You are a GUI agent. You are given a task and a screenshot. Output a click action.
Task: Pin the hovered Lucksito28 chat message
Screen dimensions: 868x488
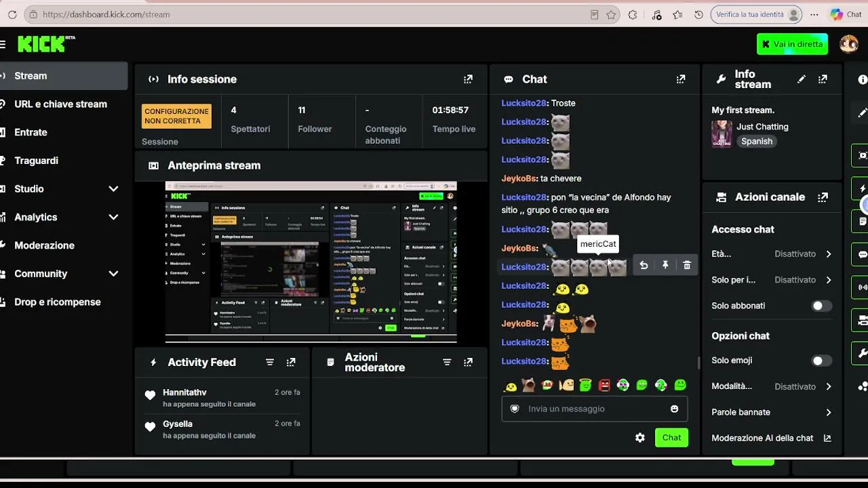(665, 266)
